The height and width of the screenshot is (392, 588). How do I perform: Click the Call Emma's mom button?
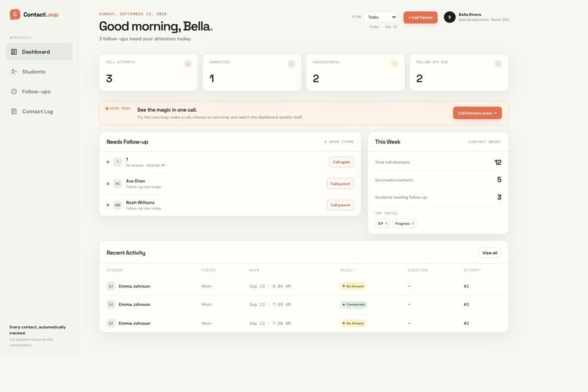(x=477, y=113)
